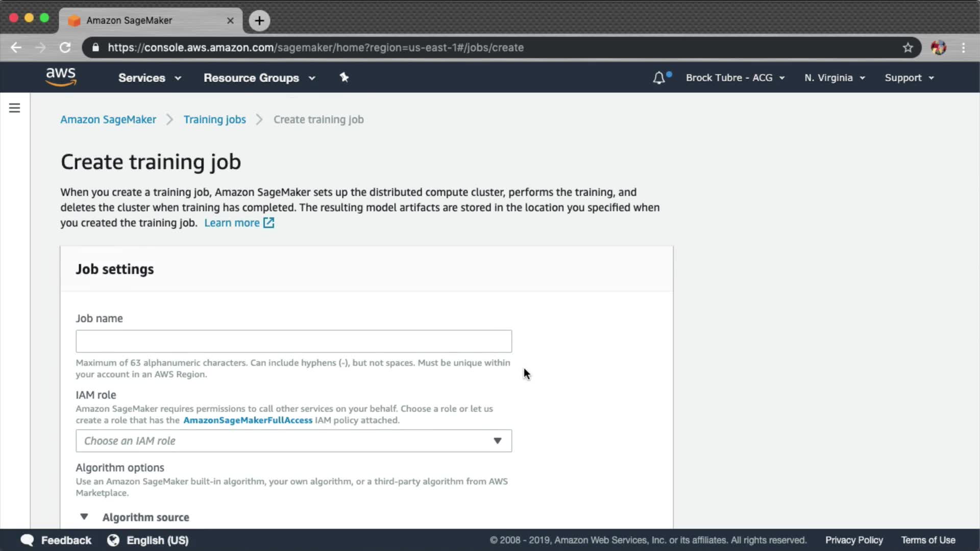Click the AWS logo
This screenshot has width=980, height=551.
61,77
